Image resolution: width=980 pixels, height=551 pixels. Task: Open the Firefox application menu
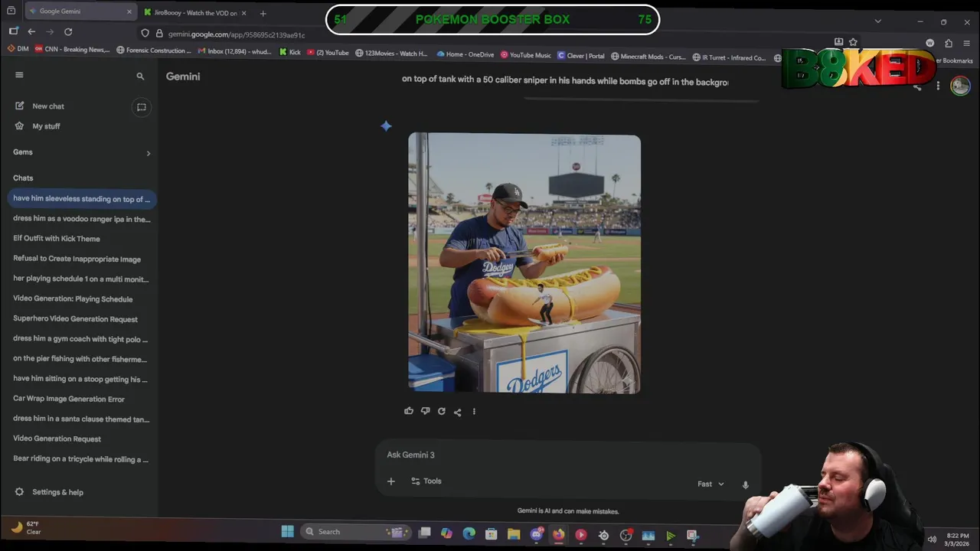tap(967, 44)
